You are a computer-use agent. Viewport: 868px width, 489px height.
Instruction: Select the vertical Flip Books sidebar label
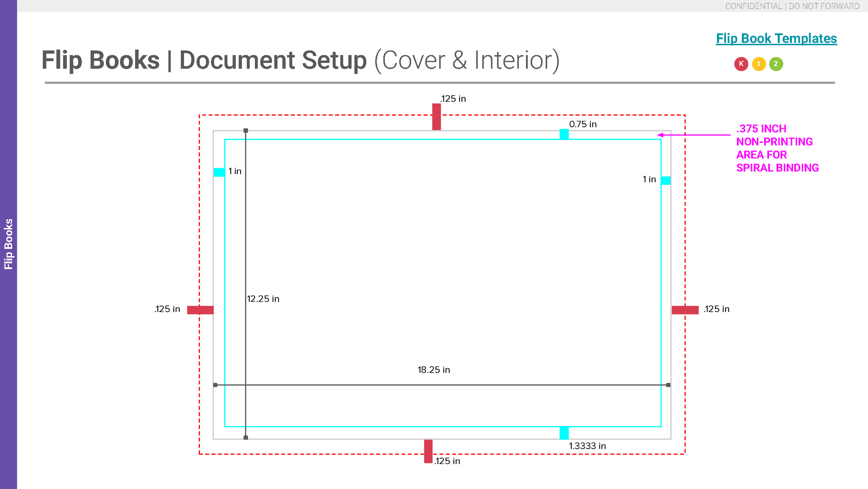(8, 244)
